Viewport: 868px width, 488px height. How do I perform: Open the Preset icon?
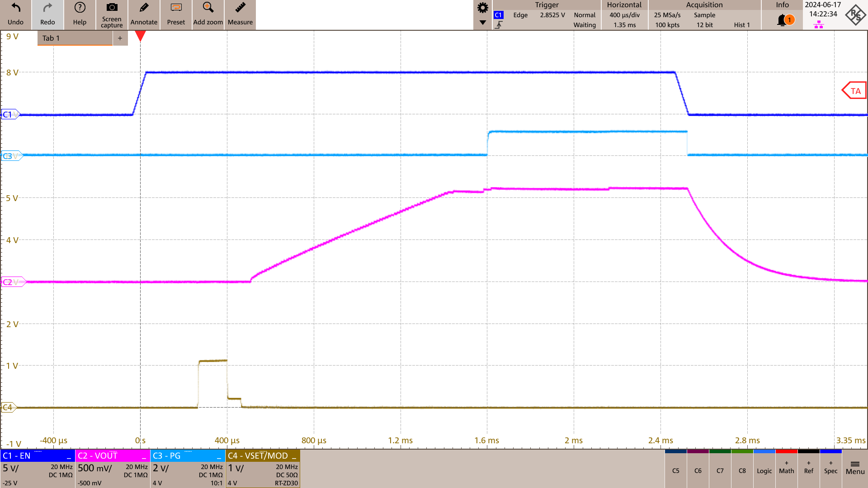pyautogui.click(x=176, y=8)
